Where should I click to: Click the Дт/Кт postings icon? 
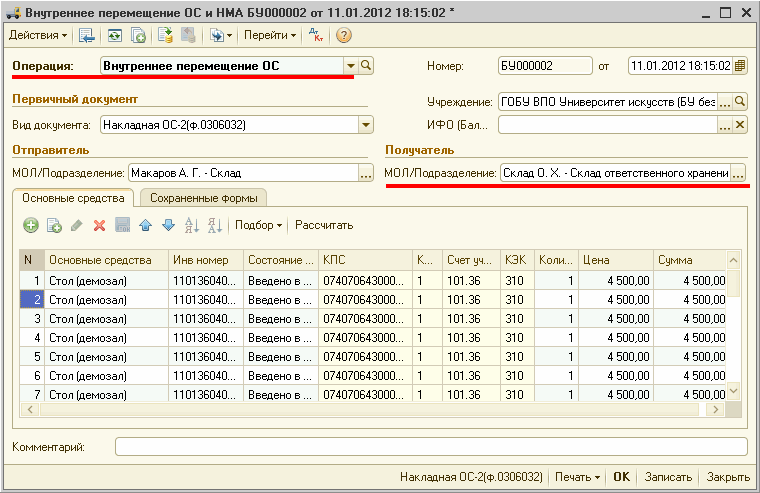[316, 35]
